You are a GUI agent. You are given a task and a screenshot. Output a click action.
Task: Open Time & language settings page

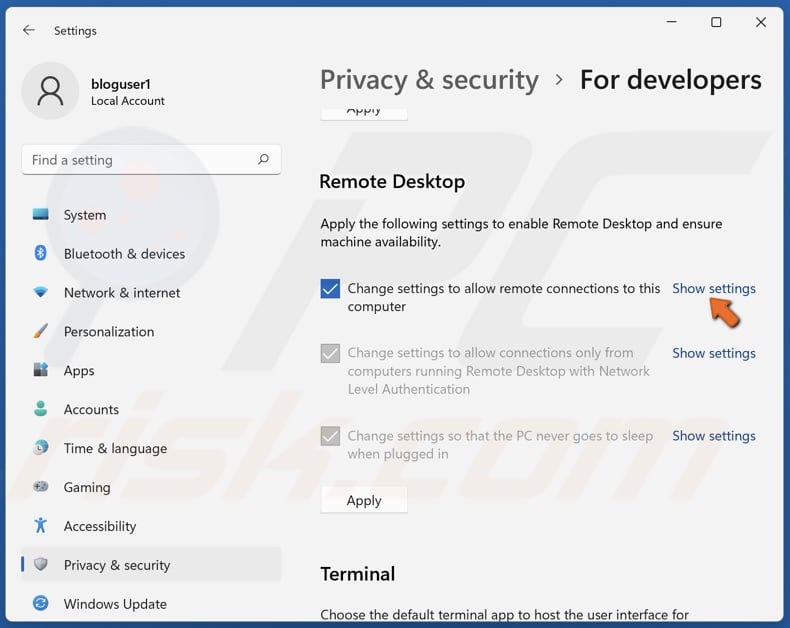coord(115,449)
